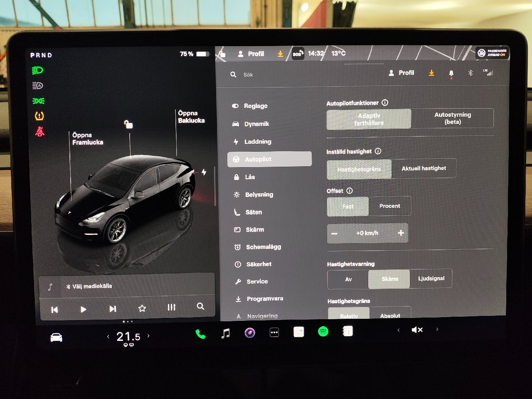Tap the Bluetooth icon in the settings header

coord(470,73)
